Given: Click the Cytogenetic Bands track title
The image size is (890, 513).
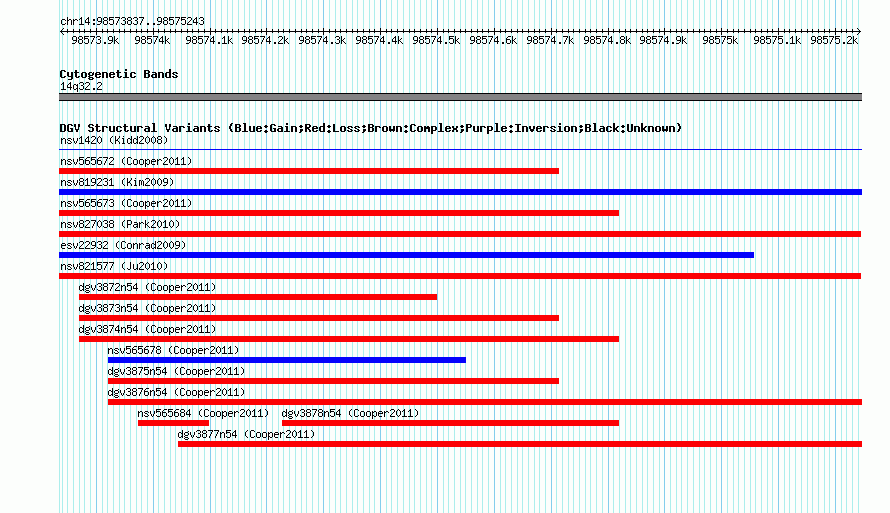Looking at the screenshot, I should [x=119, y=74].
